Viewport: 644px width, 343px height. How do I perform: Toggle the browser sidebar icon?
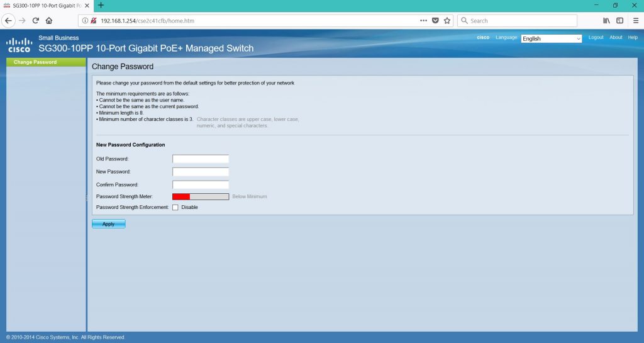click(x=619, y=21)
